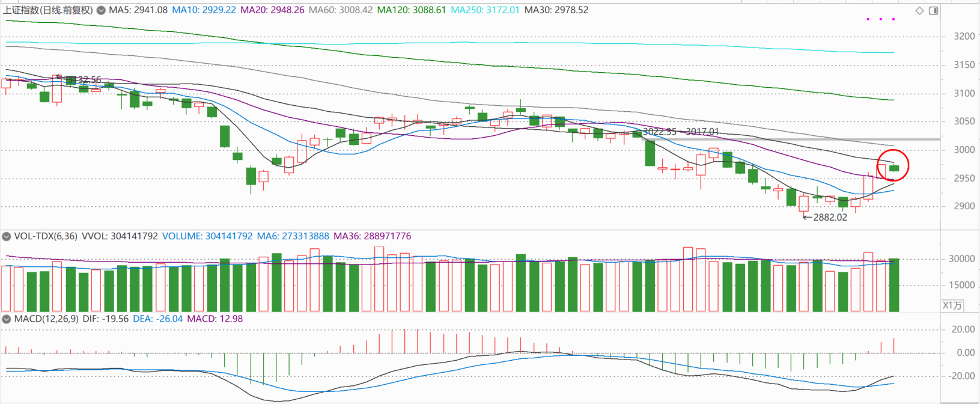Screen dimensions: 980x404
Task: Click the 0.00 MACD axis label
Action: pos(966,353)
